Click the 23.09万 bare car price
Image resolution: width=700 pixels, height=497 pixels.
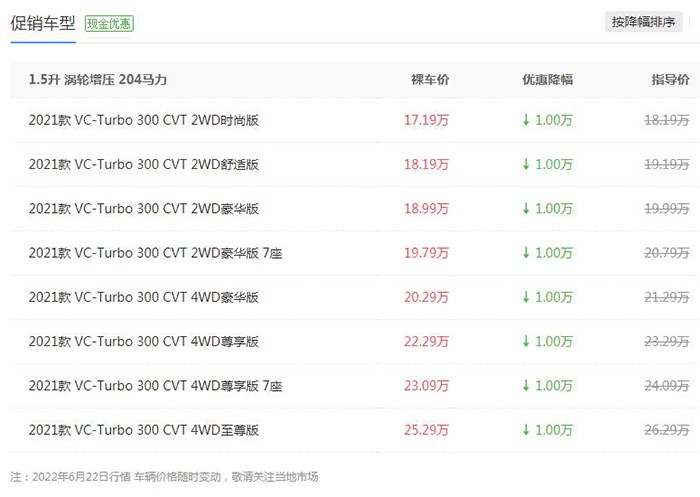pos(426,385)
